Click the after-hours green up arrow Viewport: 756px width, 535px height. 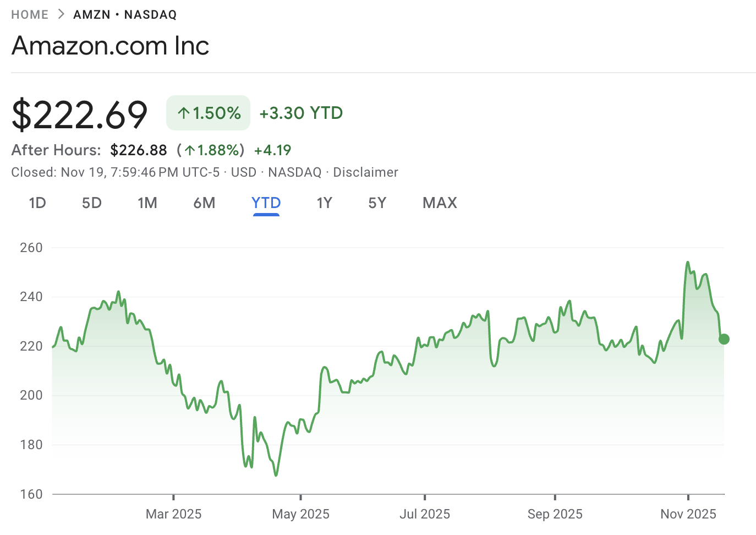point(190,150)
